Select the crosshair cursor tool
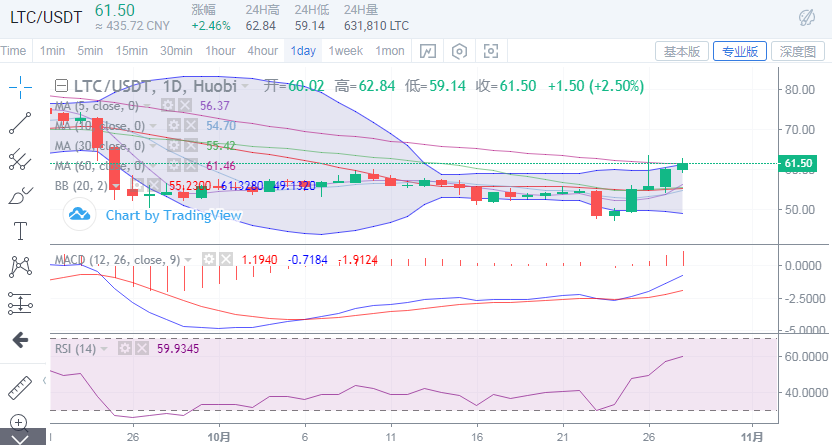 pos(20,88)
